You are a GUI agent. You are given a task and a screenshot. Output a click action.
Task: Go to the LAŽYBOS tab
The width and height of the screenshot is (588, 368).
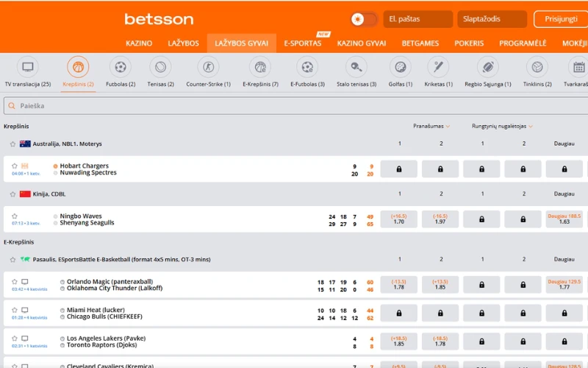(183, 43)
